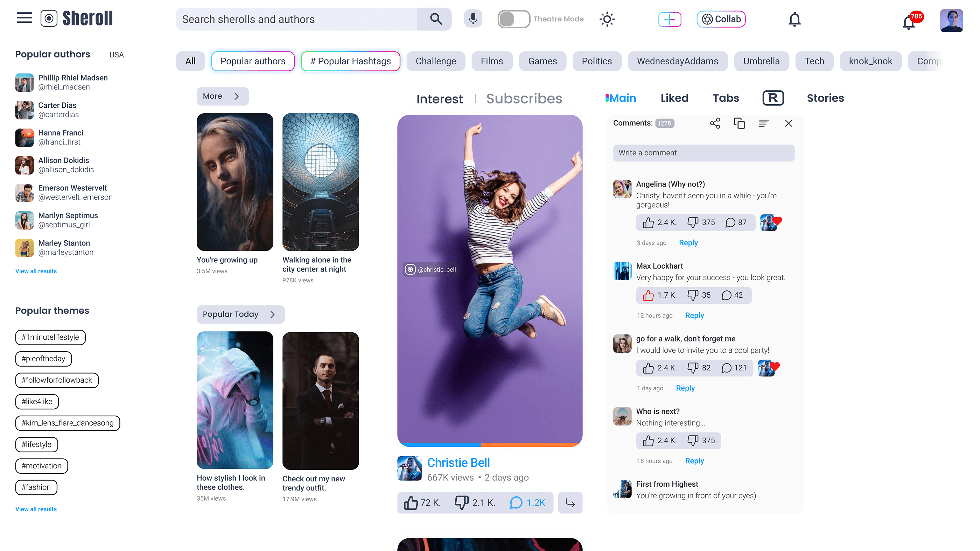The image size is (980, 551).
Task: Click the search magnifier icon
Action: click(x=436, y=19)
